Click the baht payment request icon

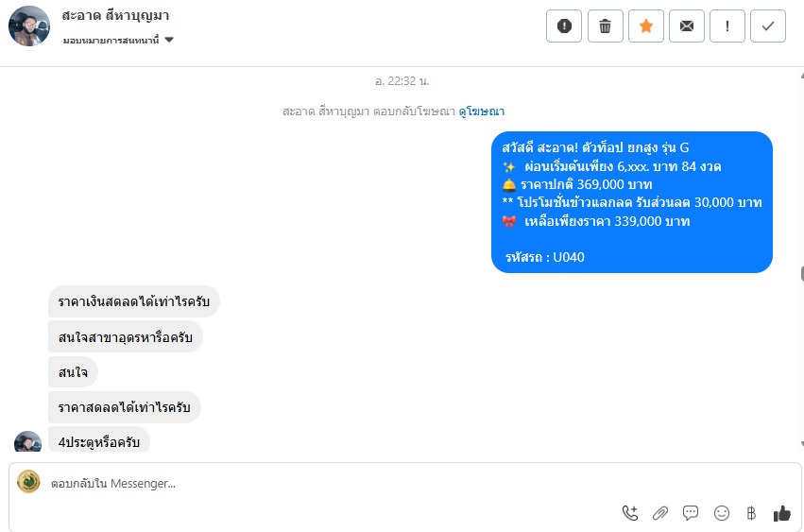pyautogui.click(x=751, y=513)
